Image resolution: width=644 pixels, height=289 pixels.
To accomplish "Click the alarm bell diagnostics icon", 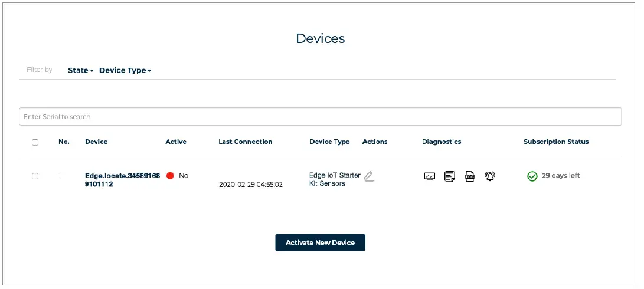I will (x=489, y=176).
